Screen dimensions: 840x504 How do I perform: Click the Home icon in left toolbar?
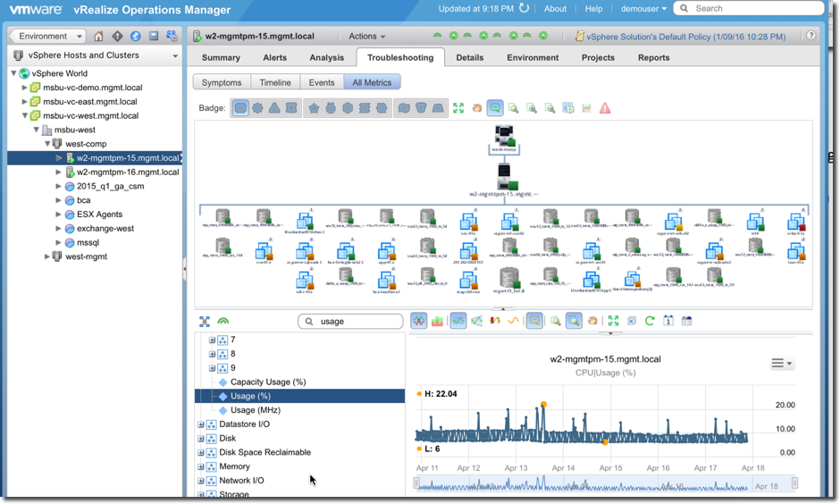click(98, 37)
